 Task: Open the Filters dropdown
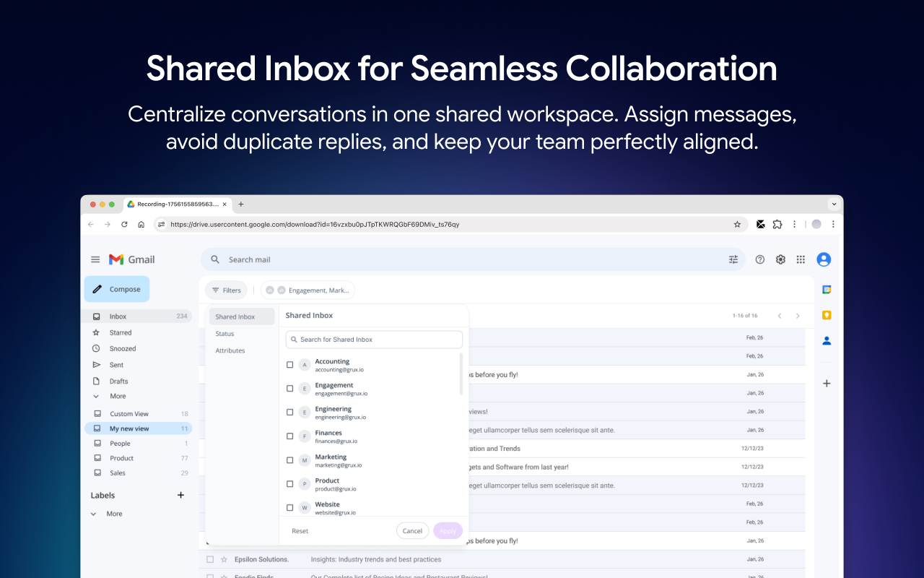click(226, 290)
